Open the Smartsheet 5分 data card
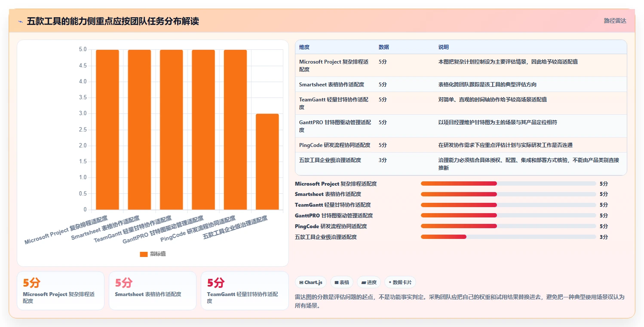The height and width of the screenshot is (327, 644). pos(153,290)
